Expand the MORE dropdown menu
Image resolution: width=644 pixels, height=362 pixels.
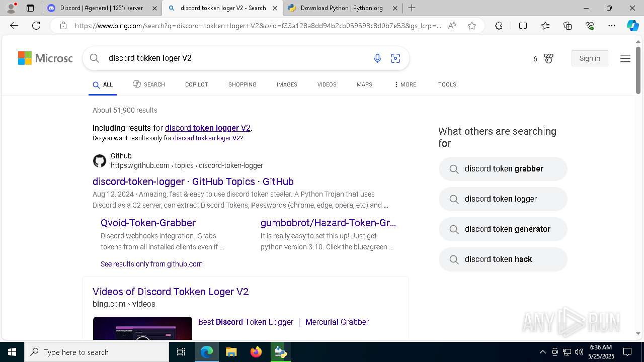tap(406, 84)
